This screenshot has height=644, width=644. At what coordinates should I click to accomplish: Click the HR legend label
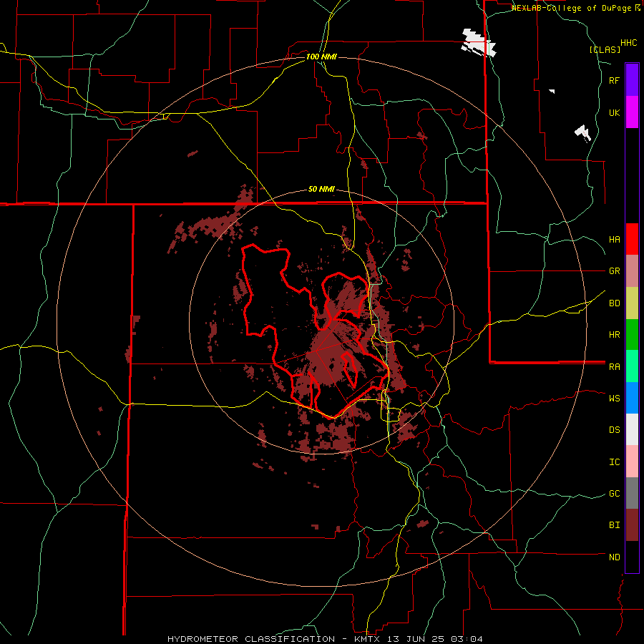pos(614,335)
